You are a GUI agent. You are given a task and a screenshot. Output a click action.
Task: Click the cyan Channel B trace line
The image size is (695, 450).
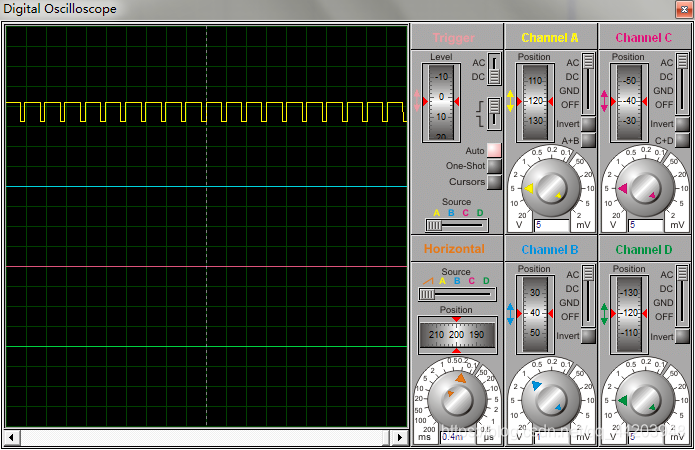coord(206,187)
